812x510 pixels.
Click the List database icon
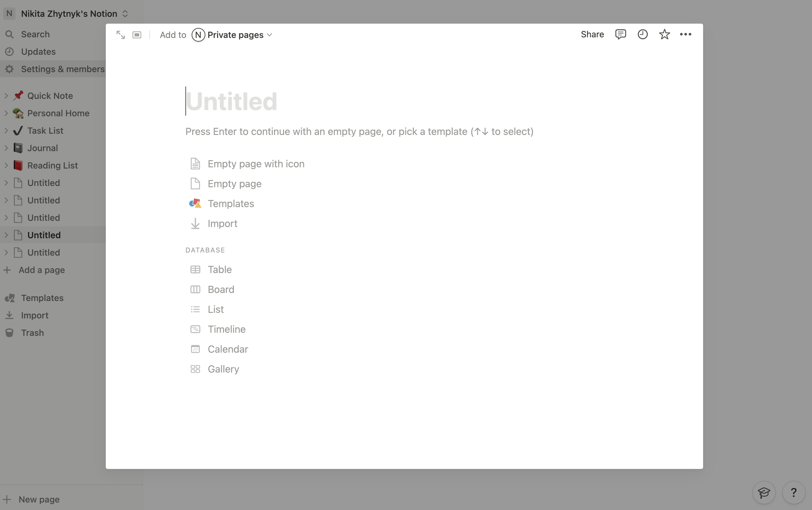click(195, 309)
